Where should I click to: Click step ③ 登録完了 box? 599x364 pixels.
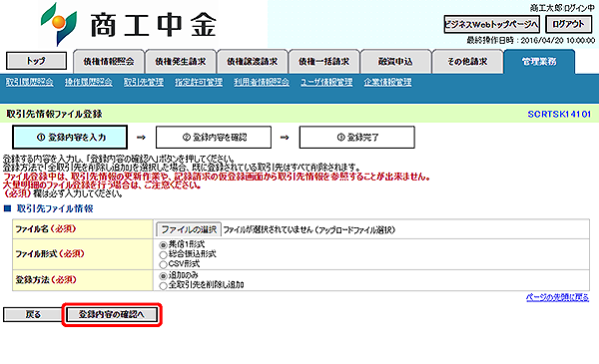click(x=356, y=138)
